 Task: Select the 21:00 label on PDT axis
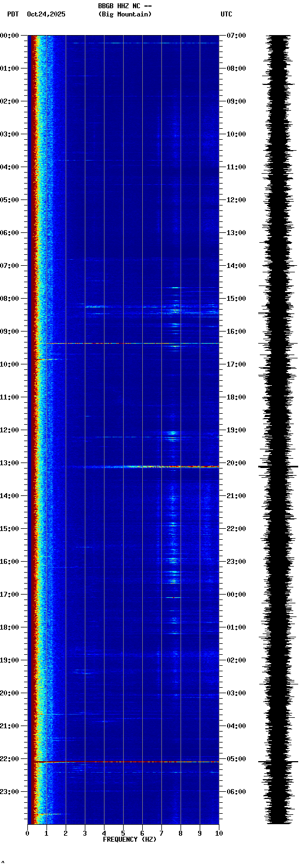click(9, 726)
